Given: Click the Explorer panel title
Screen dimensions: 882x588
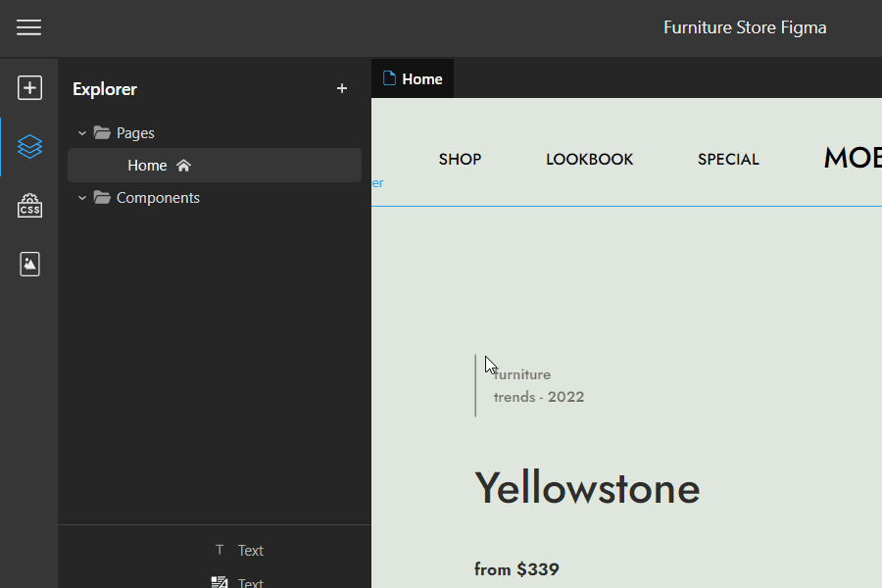Looking at the screenshot, I should [x=105, y=89].
